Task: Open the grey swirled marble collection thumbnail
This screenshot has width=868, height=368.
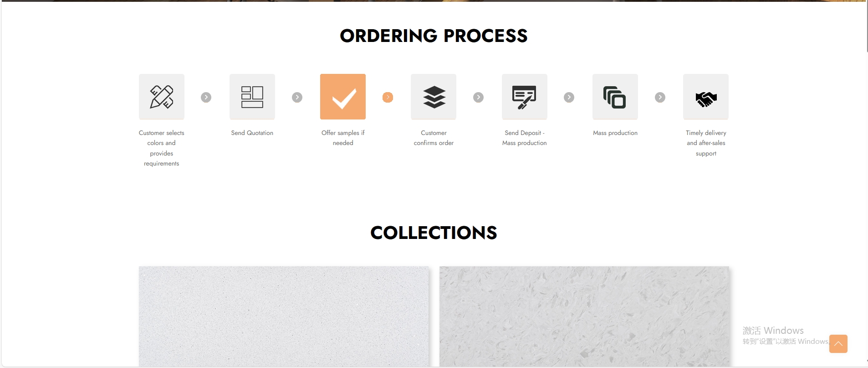Action: coord(584,316)
